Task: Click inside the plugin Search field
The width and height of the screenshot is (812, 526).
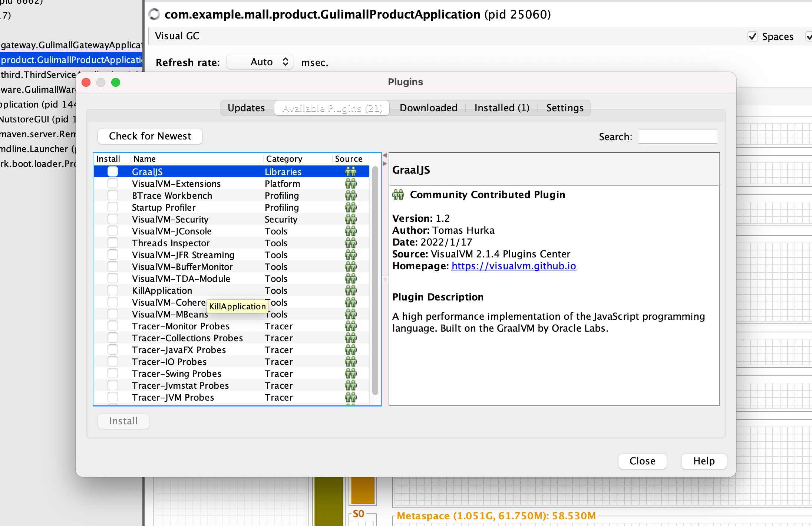Action: (x=677, y=137)
